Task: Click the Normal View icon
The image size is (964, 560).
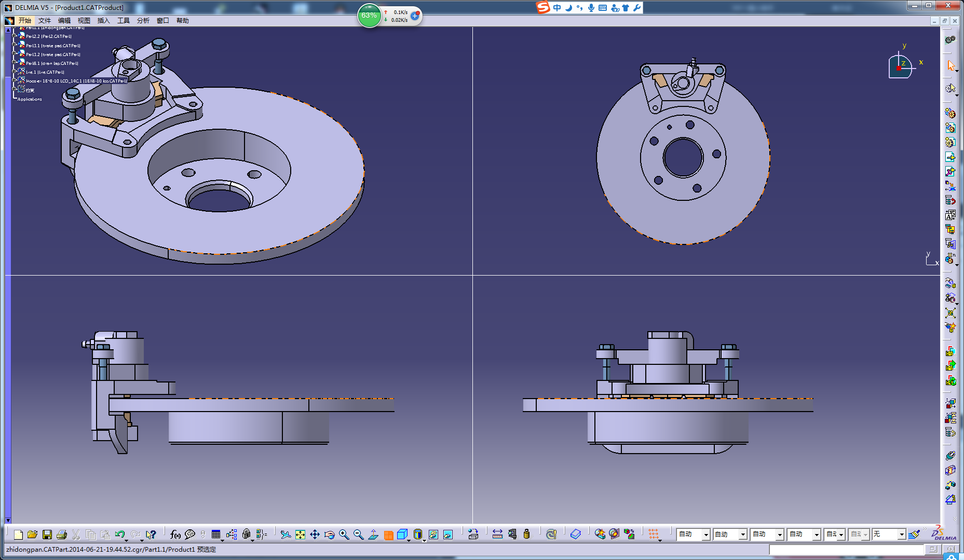Action: pyautogui.click(x=373, y=535)
